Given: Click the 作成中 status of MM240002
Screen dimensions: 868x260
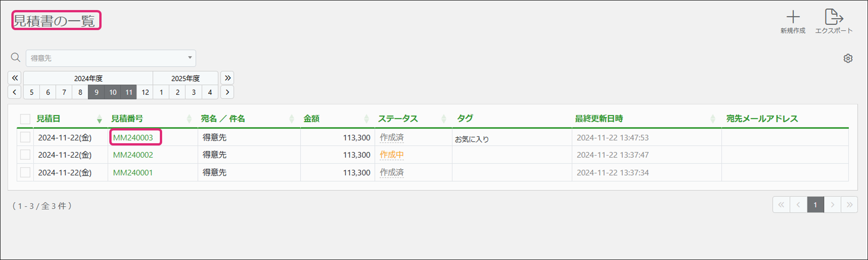Looking at the screenshot, I should (392, 155).
